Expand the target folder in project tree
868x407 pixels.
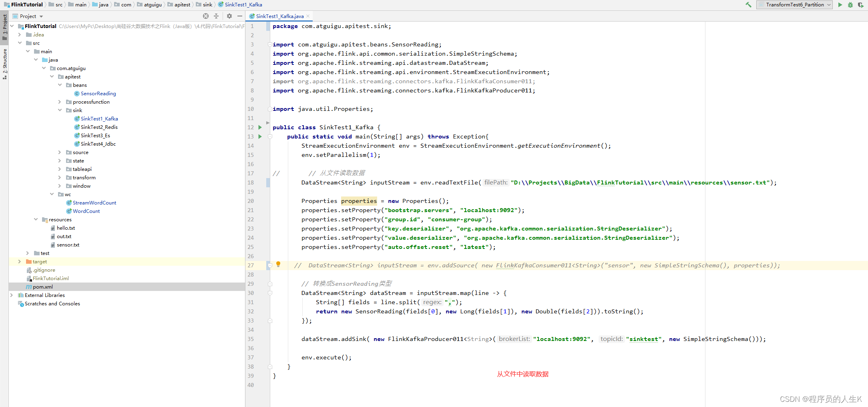tap(20, 262)
